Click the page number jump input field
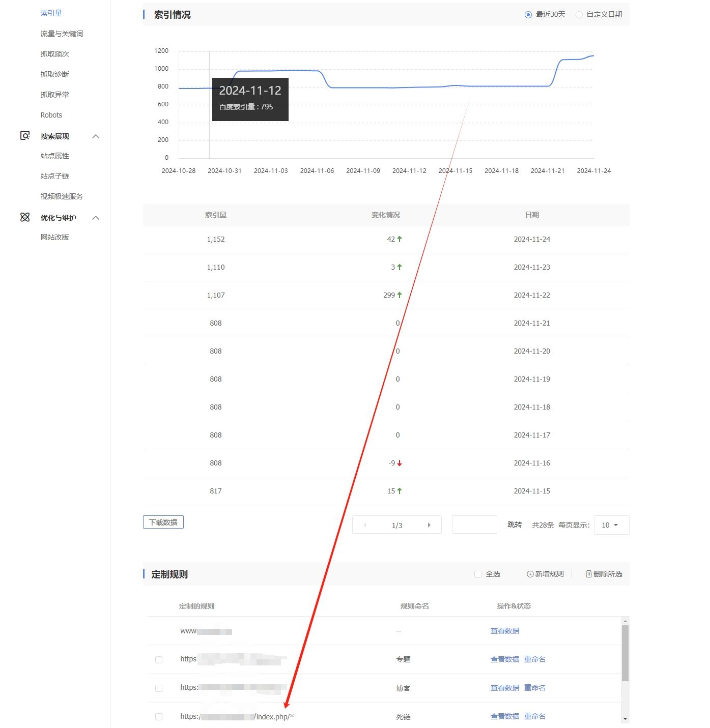This screenshot has width=710, height=728. pos(474,525)
